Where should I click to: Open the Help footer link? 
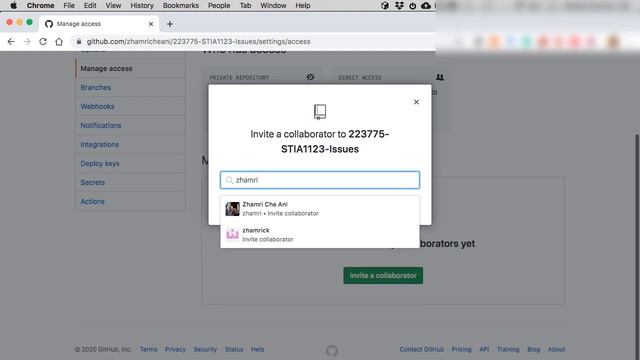(x=258, y=349)
